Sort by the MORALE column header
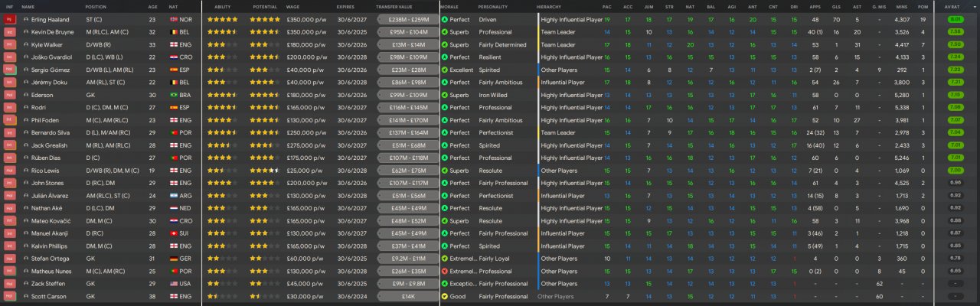 pyautogui.click(x=449, y=6)
